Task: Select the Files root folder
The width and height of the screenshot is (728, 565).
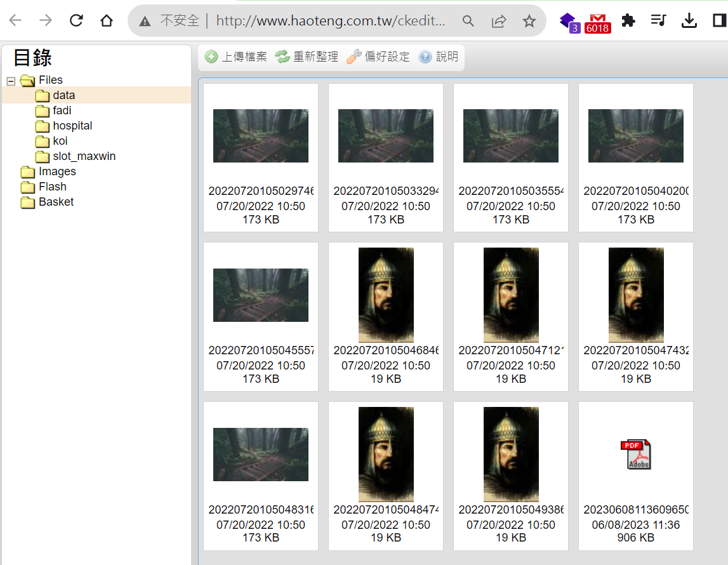Action: point(50,80)
